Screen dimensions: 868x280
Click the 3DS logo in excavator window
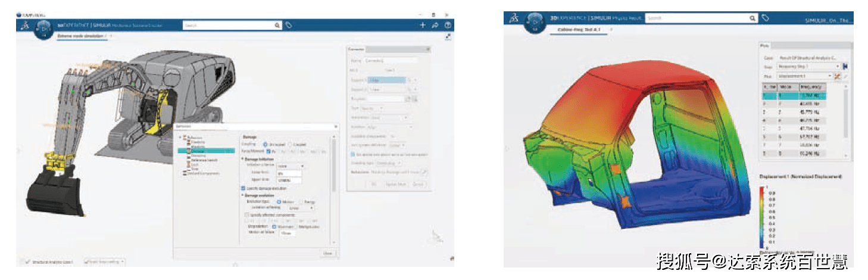pos(25,26)
